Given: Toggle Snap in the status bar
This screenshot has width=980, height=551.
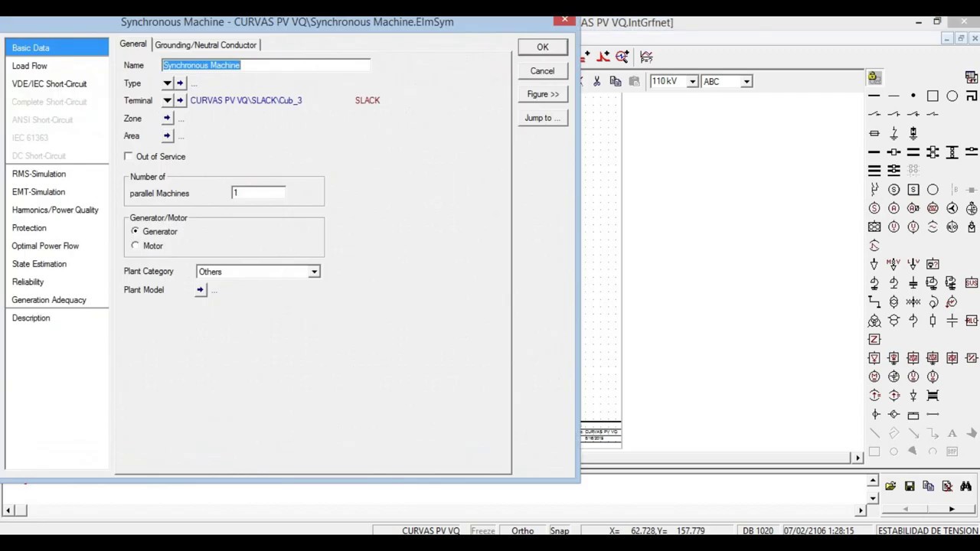Looking at the screenshot, I should [559, 530].
